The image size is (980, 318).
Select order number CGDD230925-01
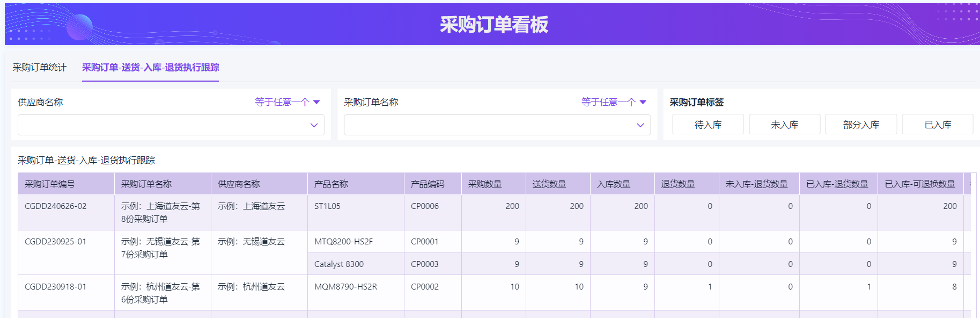56,242
